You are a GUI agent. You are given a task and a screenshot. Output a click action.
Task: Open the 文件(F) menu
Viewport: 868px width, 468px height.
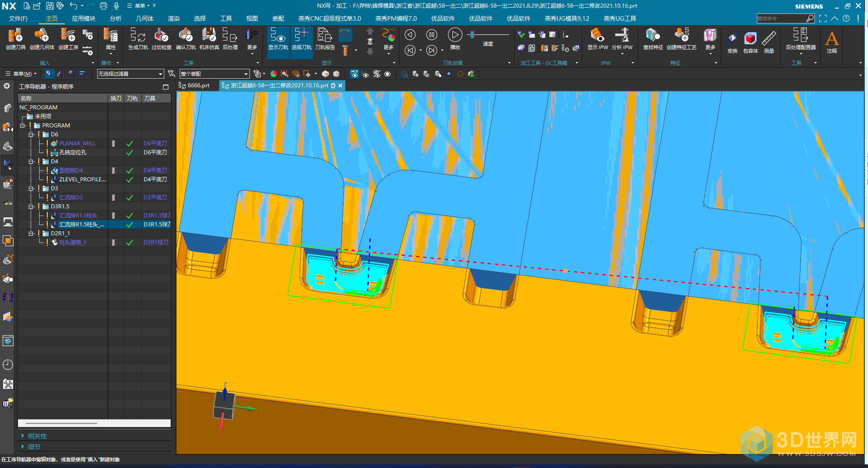pyautogui.click(x=18, y=18)
